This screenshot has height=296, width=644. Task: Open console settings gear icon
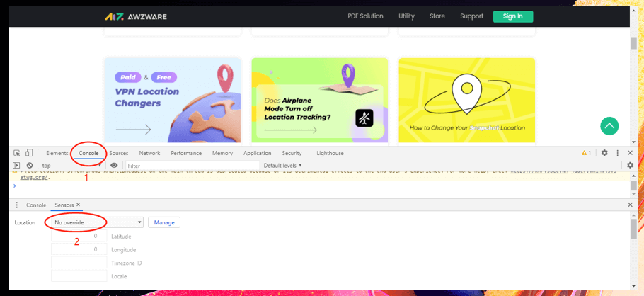click(x=631, y=165)
